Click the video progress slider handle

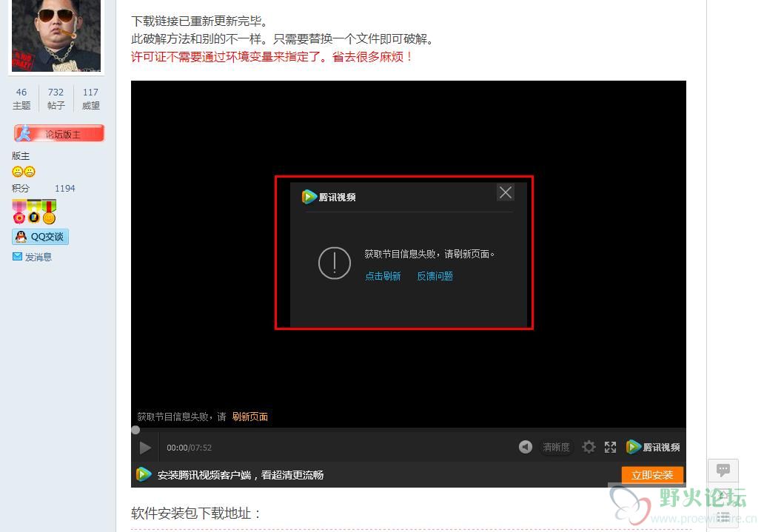(135, 430)
